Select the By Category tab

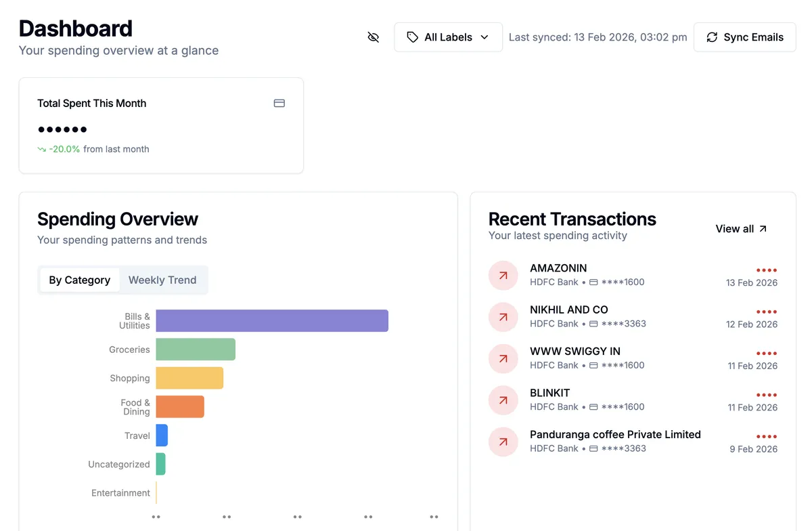coord(79,280)
